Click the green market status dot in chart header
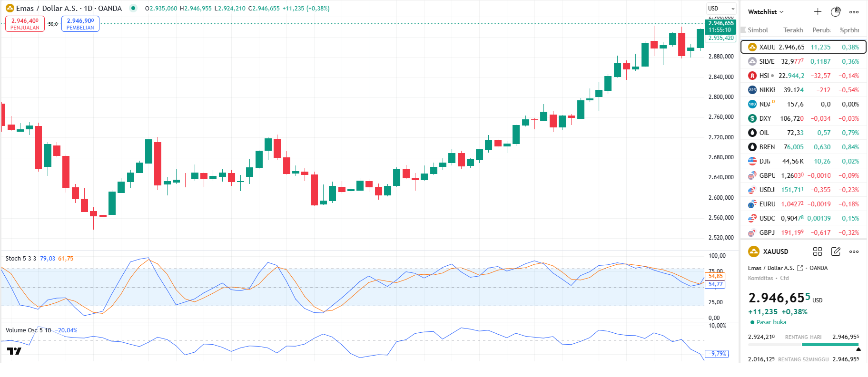Image resolution: width=868 pixels, height=377 pixels. click(133, 8)
